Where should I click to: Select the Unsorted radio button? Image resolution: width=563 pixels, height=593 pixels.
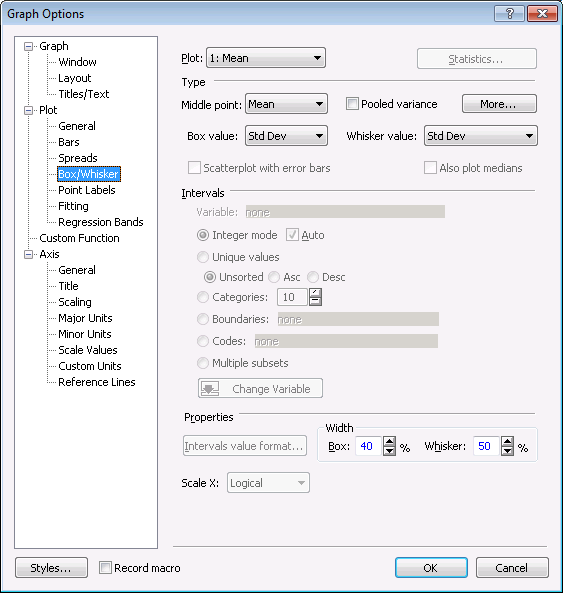tap(210, 277)
